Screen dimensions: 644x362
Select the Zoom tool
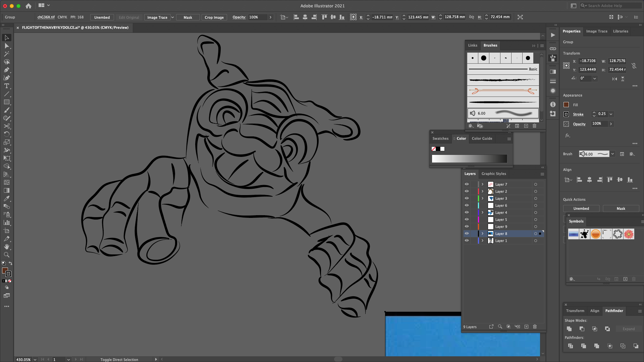pos(7,255)
